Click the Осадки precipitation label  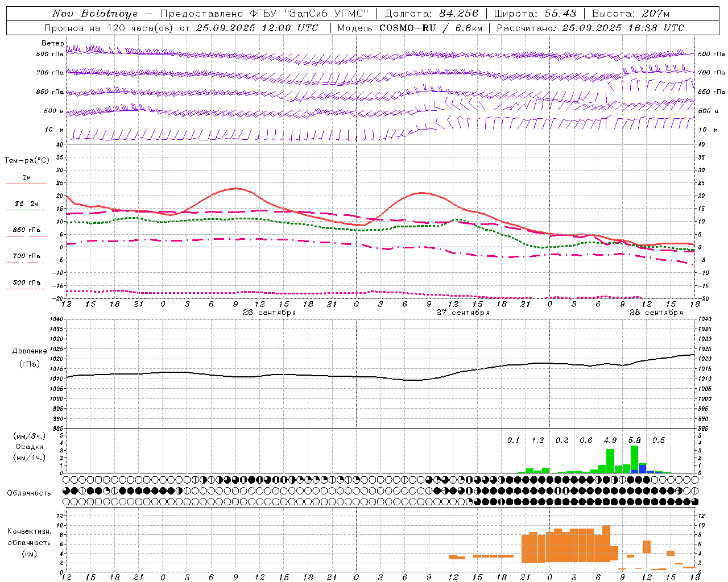(29, 447)
